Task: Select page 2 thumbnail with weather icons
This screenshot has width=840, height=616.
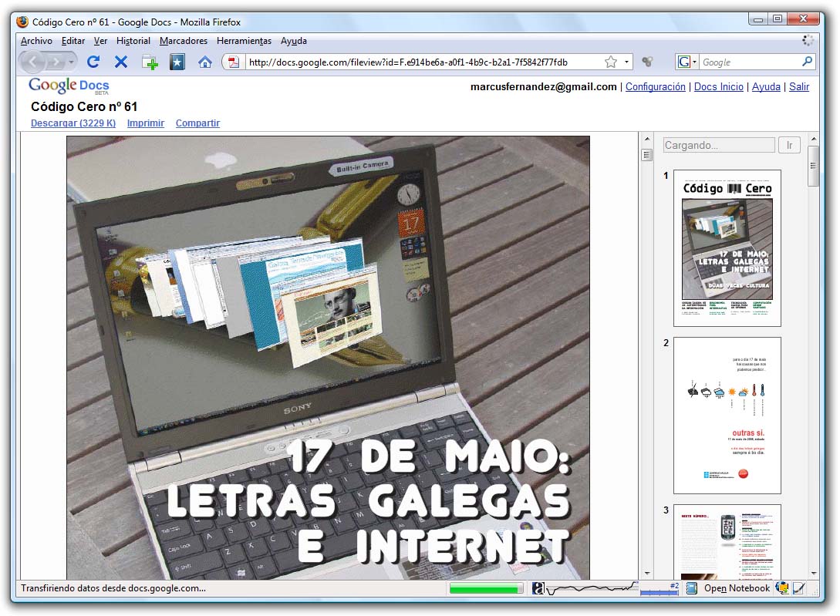Action: [727, 415]
